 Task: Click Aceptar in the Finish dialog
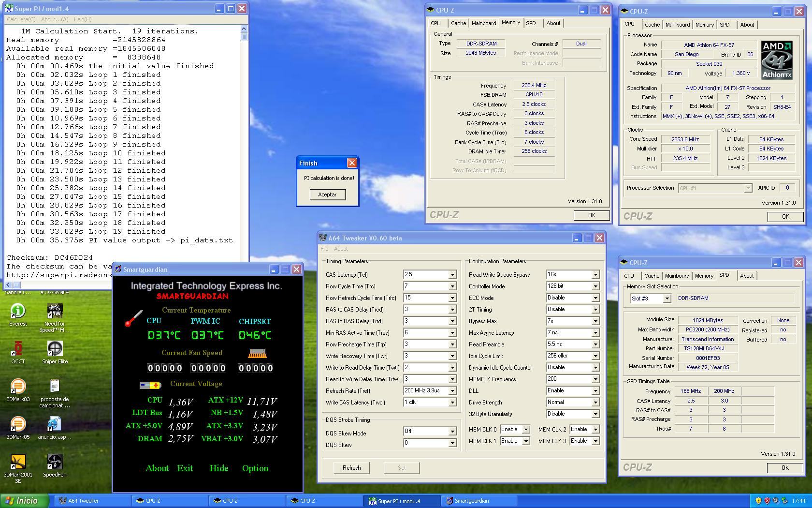click(x=327, y=194)
